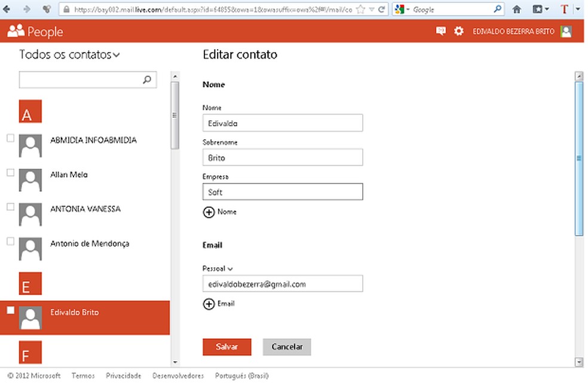
Task: Click the browser home icon
Action: [517, 10]
